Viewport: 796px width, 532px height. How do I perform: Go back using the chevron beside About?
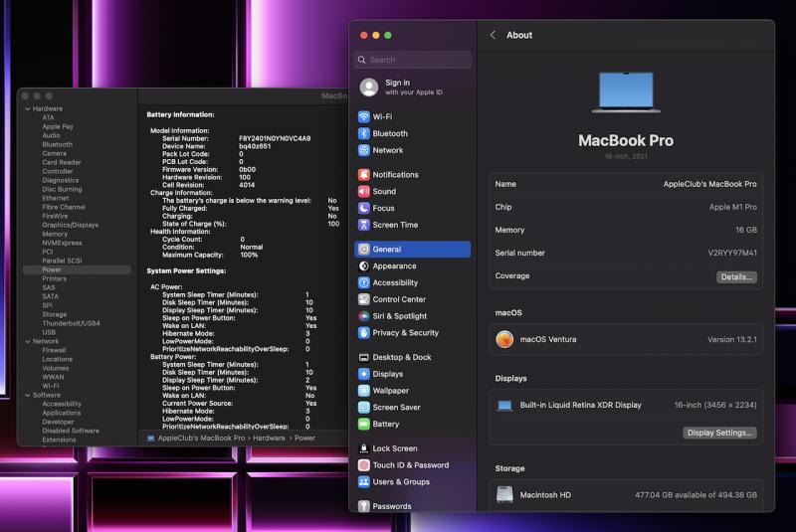pos(493,35)
